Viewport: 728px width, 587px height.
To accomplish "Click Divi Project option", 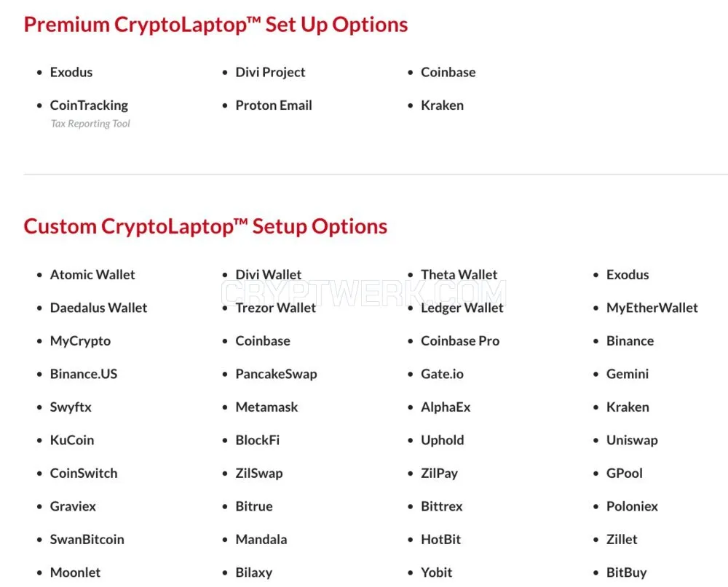I will (270, 73).
